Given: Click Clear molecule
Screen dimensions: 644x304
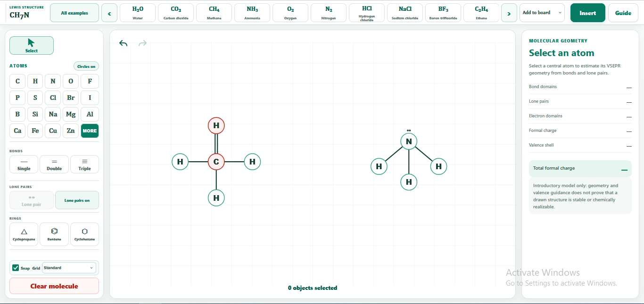Looking at the screenshot, I should click(54, 286).
